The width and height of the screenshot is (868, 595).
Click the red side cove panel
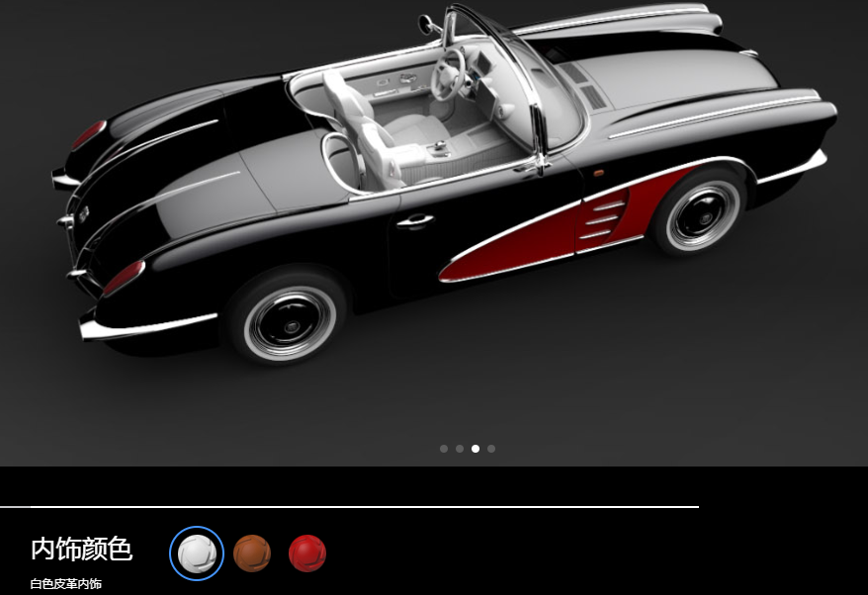pos(554,232)
